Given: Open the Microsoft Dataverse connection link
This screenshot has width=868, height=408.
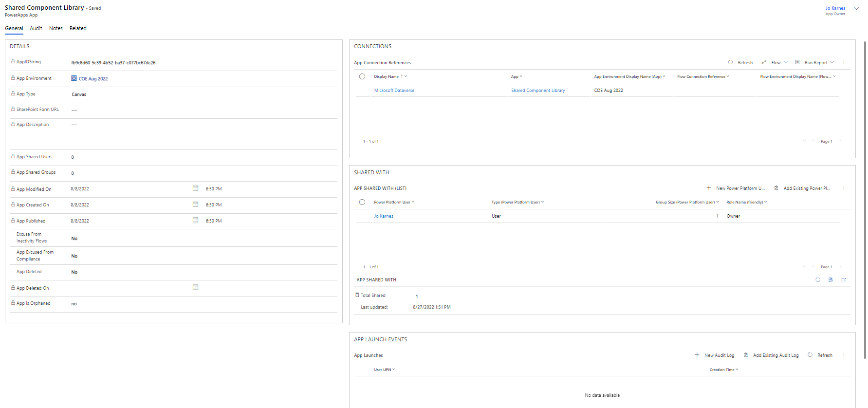Looking at the screenshot, I should coord(394,91).
